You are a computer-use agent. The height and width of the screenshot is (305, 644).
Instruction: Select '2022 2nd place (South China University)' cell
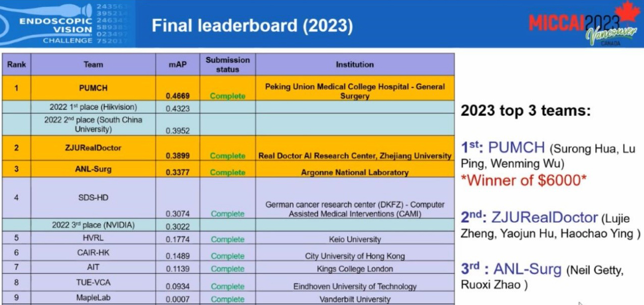point(93,124)
